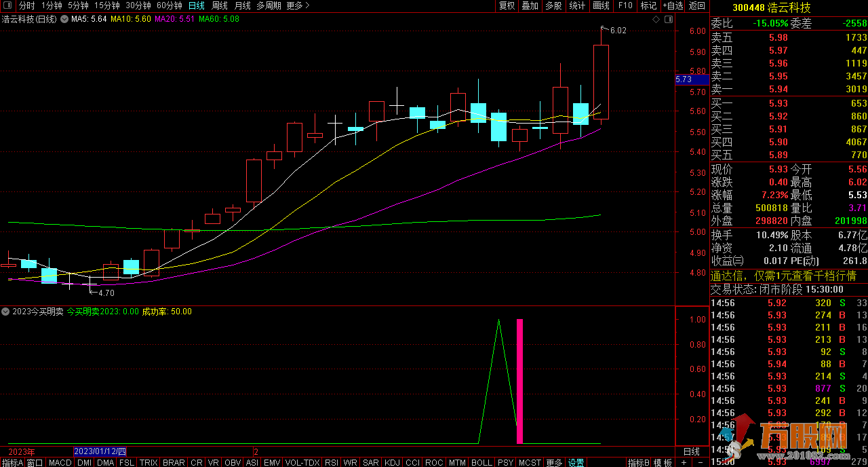Viewport: 868px width, 467px height.
Task: Switch to 月线 monthly chart
Action: pyautogui.click(x=242, y=5)
